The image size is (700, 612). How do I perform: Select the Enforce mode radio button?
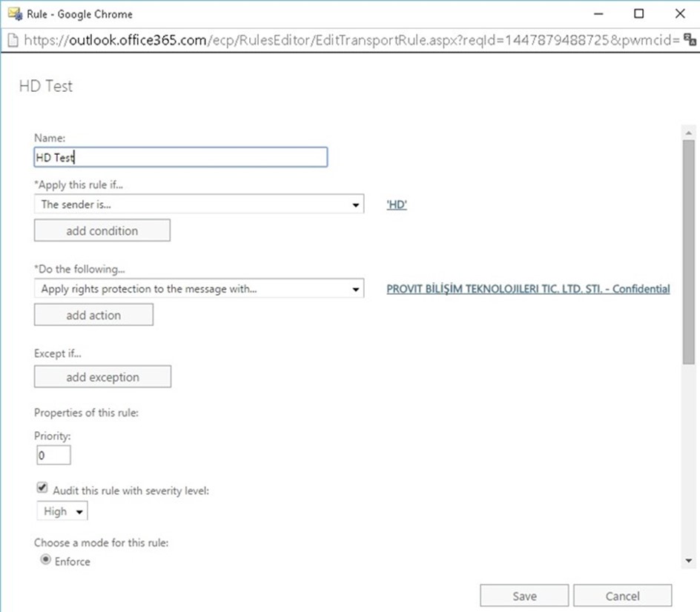[45, 559]
